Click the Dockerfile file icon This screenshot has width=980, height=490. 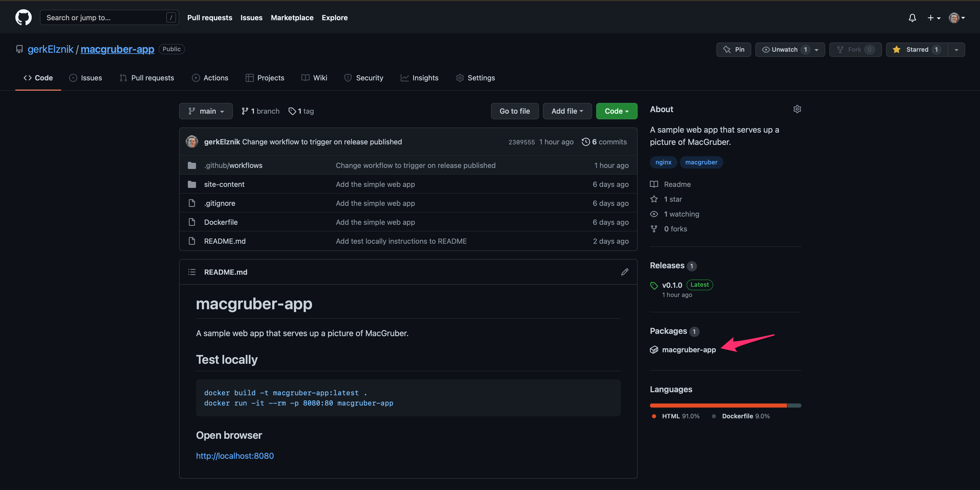pyautogui.click(x=192, y=222)
